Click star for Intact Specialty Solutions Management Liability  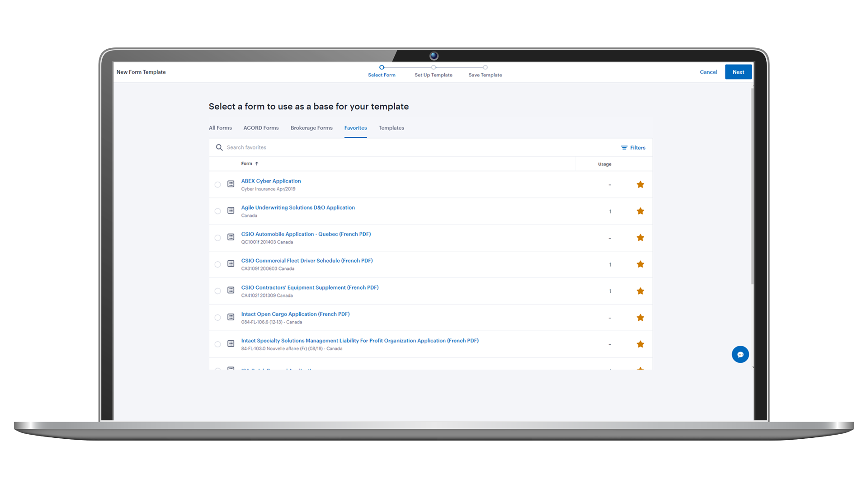640,344
